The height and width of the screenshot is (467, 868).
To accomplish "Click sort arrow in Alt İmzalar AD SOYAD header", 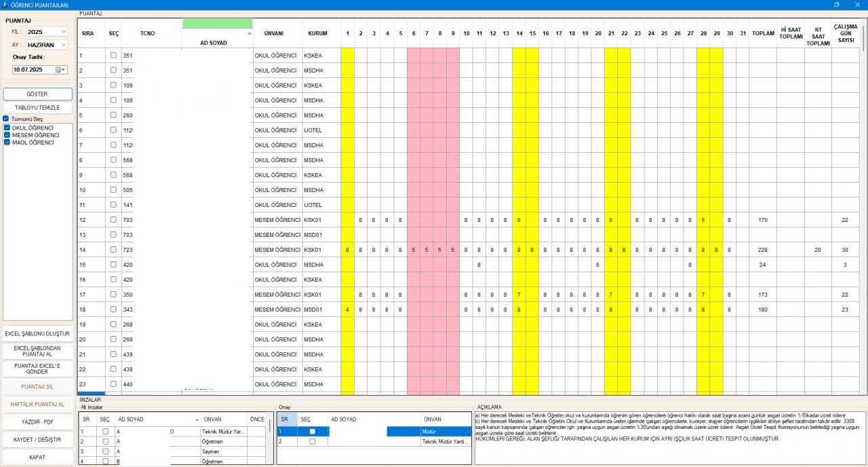I will (197, 419).
